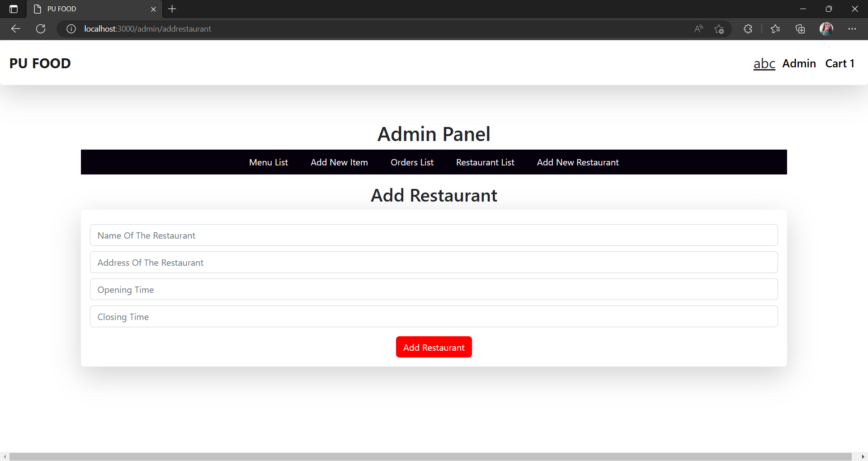This screenshot has width=868, height=461.
Task: Select the Restaurant List nav item
Action: click(x=485, y=162)
